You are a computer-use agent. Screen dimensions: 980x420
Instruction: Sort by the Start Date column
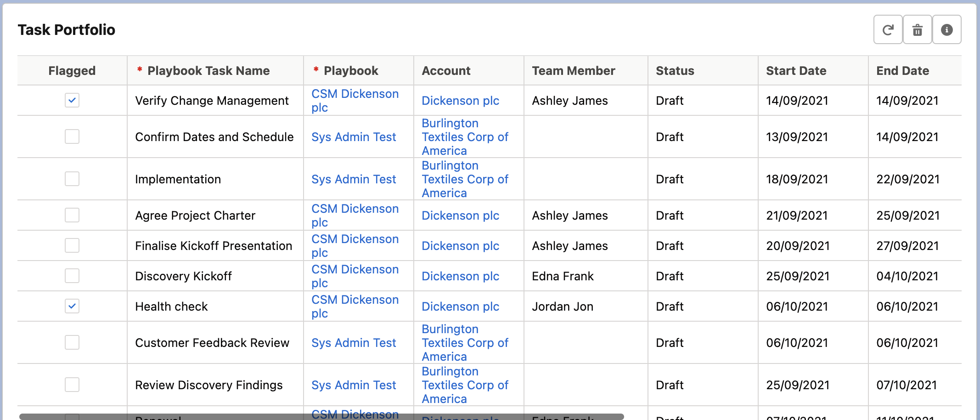[796, 71]
